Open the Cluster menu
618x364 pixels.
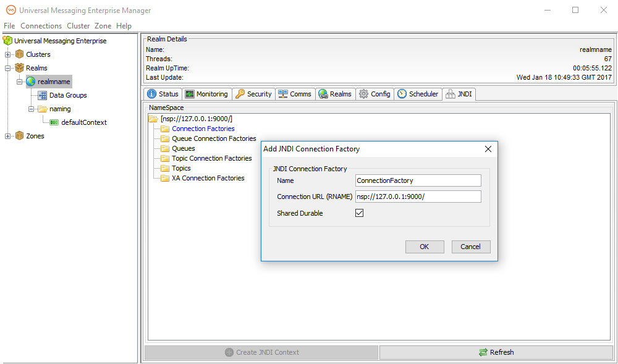click(x=78, y=25)
